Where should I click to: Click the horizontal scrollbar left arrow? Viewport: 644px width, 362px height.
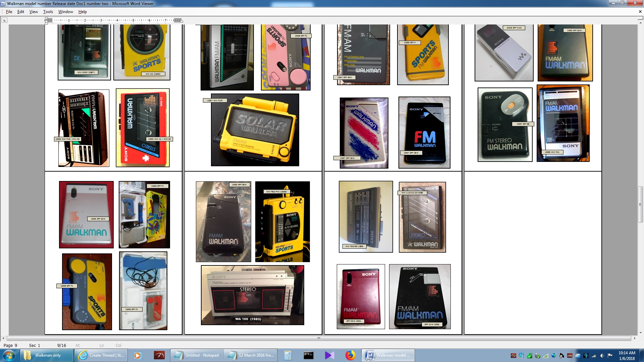tap(3, 338)
